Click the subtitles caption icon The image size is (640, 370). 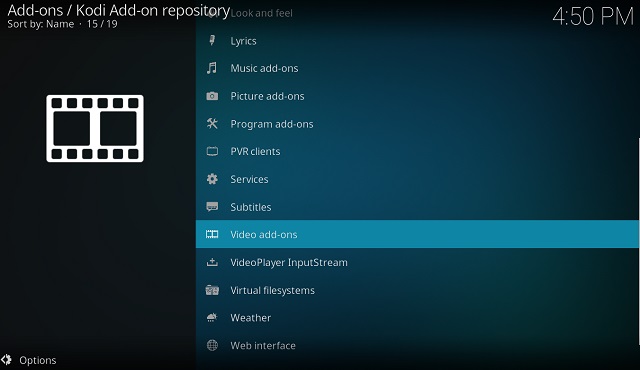[212, 207]
